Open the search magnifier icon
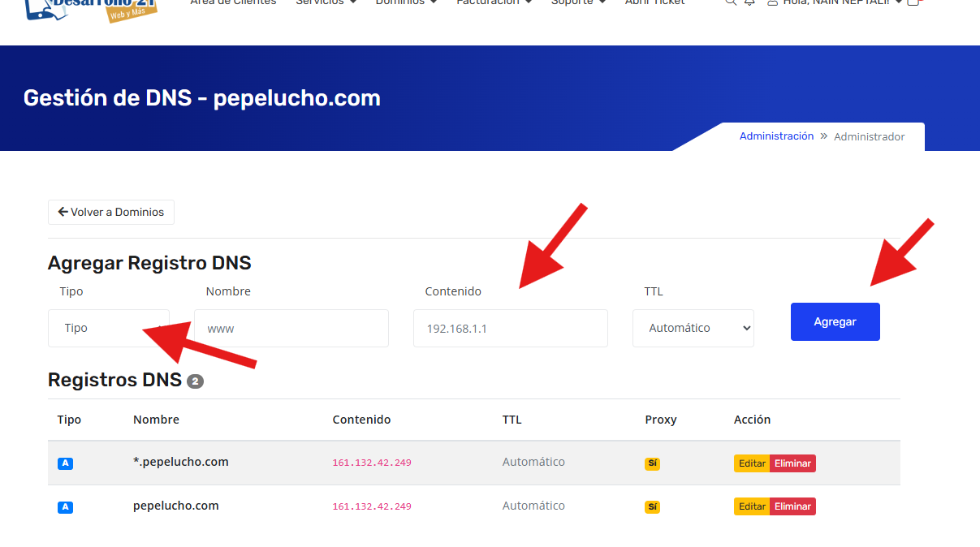Image resolution: width=980 pixels, height=547 pixels. pyautogui.click(x=731, y=2)
